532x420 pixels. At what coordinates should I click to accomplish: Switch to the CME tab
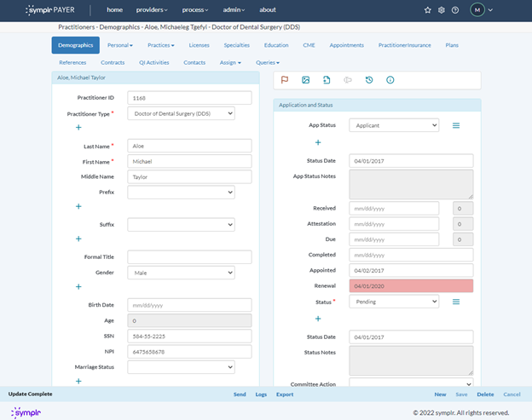tap(309, 45)
